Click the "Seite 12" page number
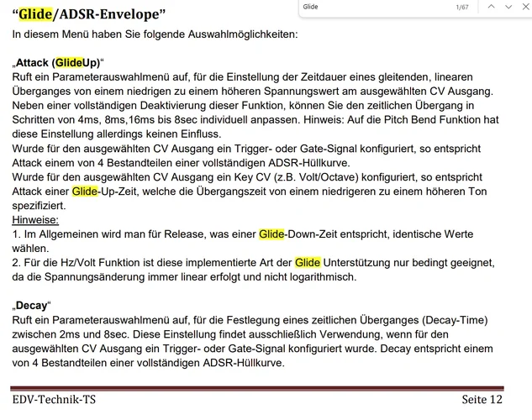This screenshot has width=532, height=420. pyautogui.click(x=482, y=400)
